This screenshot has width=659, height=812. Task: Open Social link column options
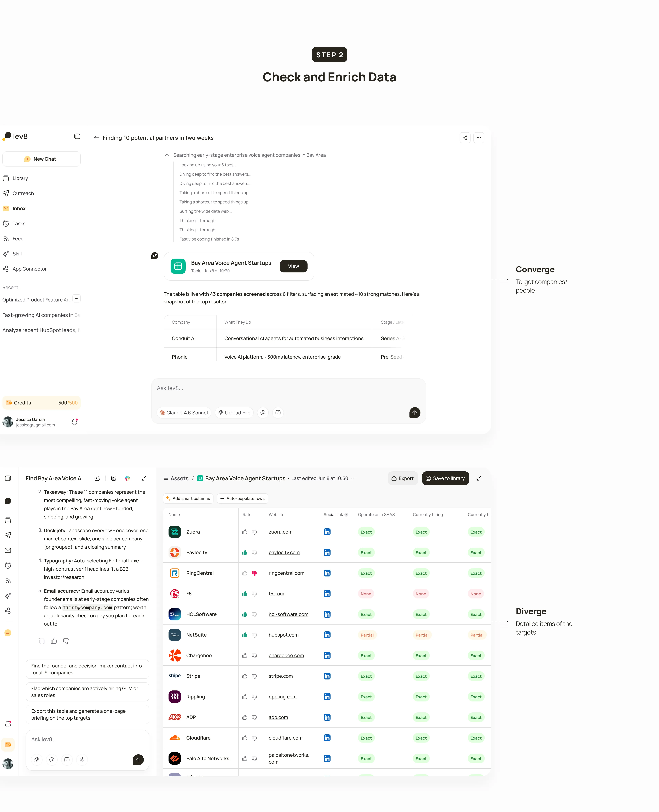coord(346,515)
